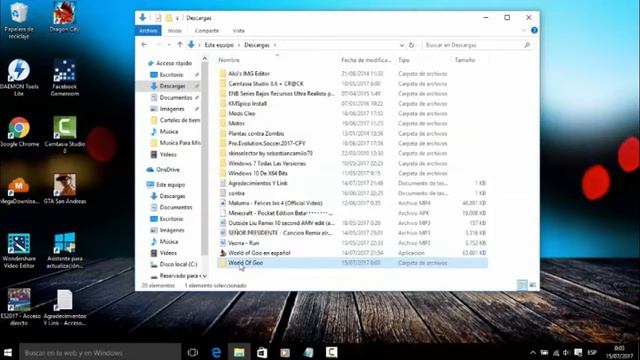The height and width of the screenshot is (360, 640).
Task: Open Microsoft Store taskbar icon
Action: point(262,352)
